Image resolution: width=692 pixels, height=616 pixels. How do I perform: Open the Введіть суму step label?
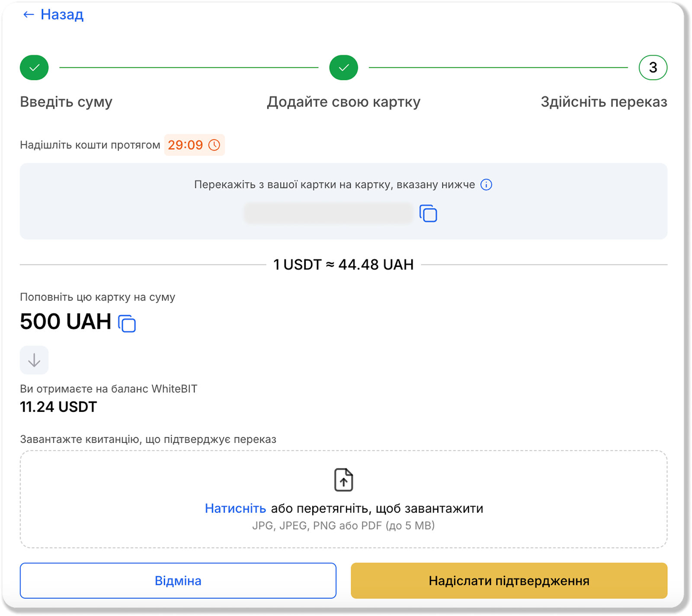(66, 102)
